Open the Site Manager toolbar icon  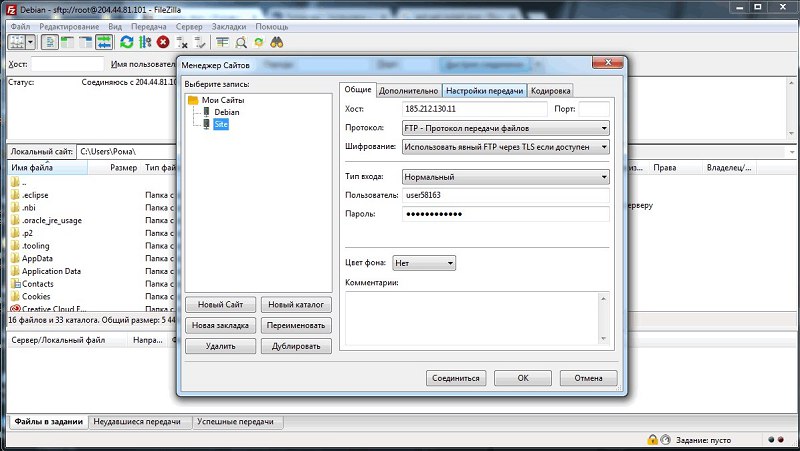[17, 42]
